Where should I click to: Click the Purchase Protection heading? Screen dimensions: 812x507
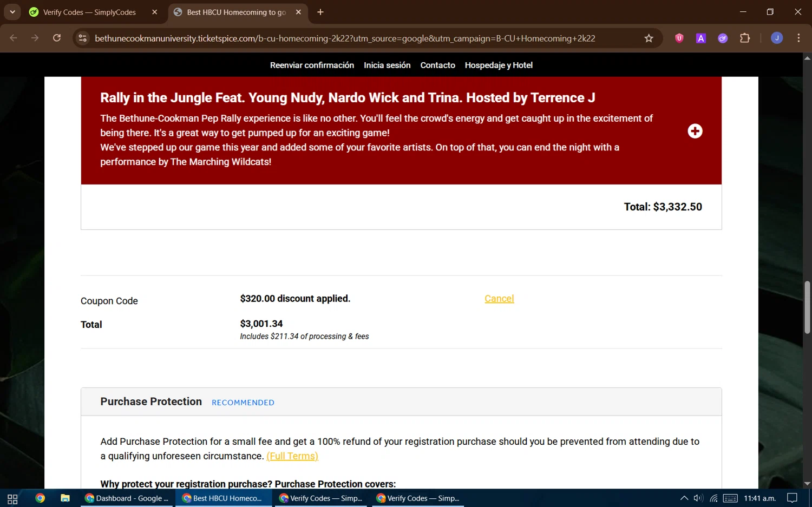pyautogui.click(x=151, y=401)
